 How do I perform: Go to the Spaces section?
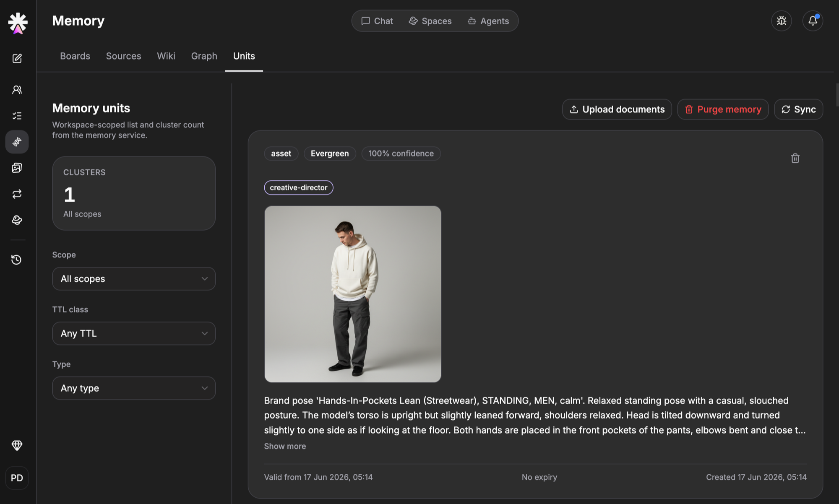click(430, 21)
